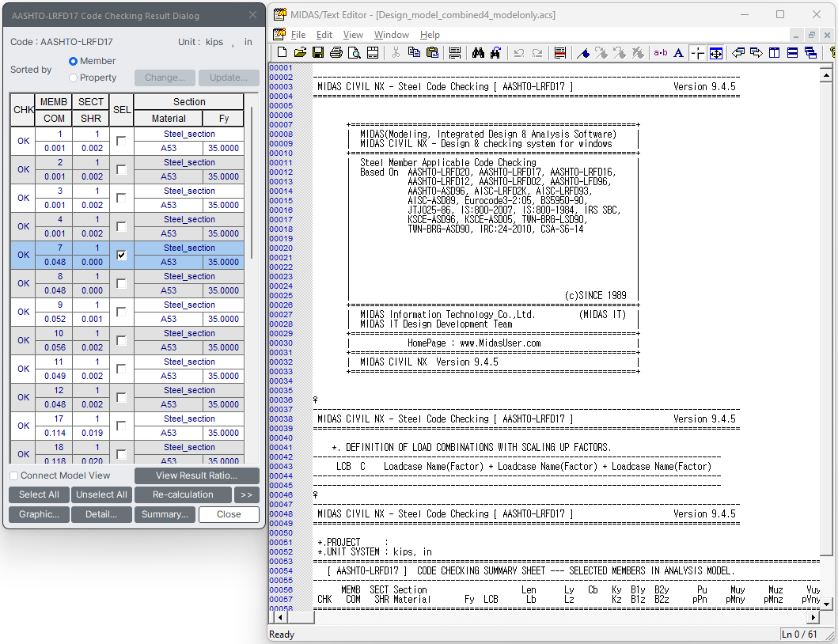The image size is (838, 644).
Task: Click the Print icon in the toolbar
Action: click(336, 52)
